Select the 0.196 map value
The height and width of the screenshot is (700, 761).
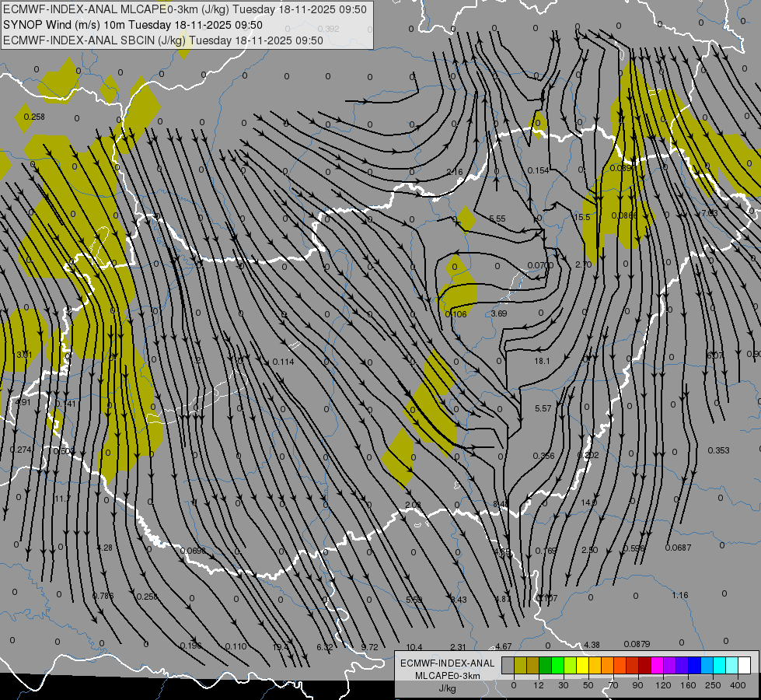pos(190,646)
